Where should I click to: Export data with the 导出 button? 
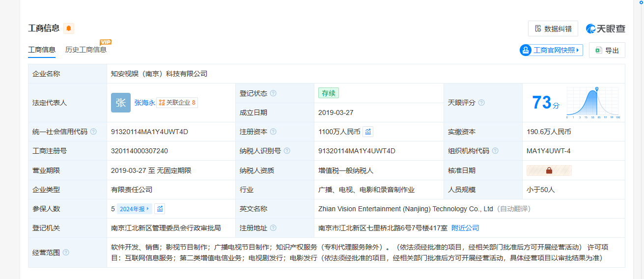[607, 50]
